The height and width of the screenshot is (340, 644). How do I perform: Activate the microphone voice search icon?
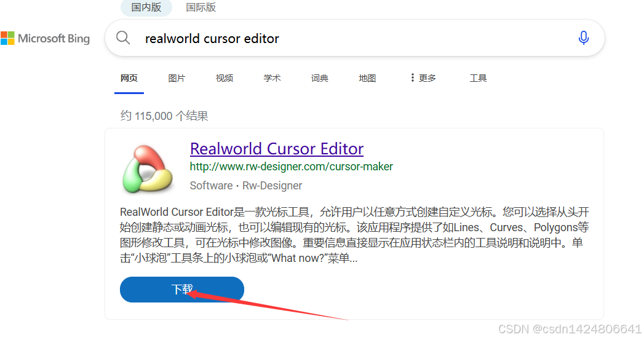tap(583, 38)
